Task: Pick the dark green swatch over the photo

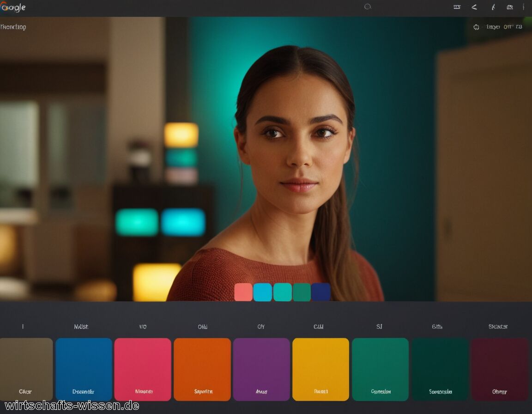Action: pos(302,292)
